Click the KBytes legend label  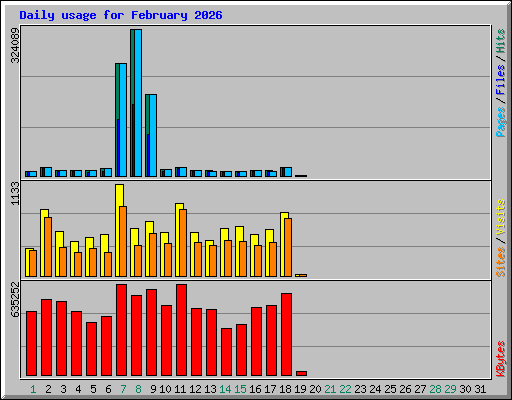point(501,359)
